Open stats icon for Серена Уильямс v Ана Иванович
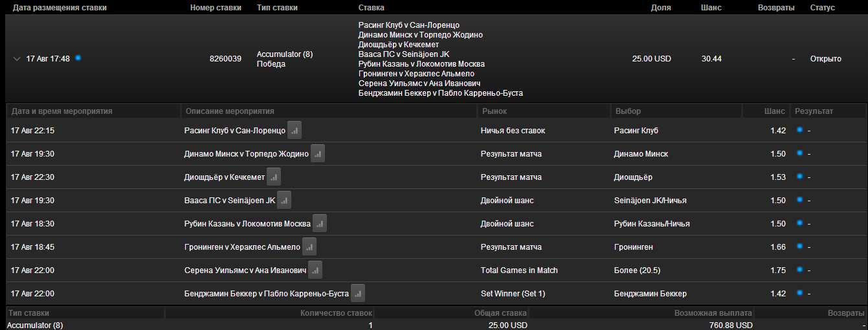Screen dimensions: 868x330 [315, 270]
